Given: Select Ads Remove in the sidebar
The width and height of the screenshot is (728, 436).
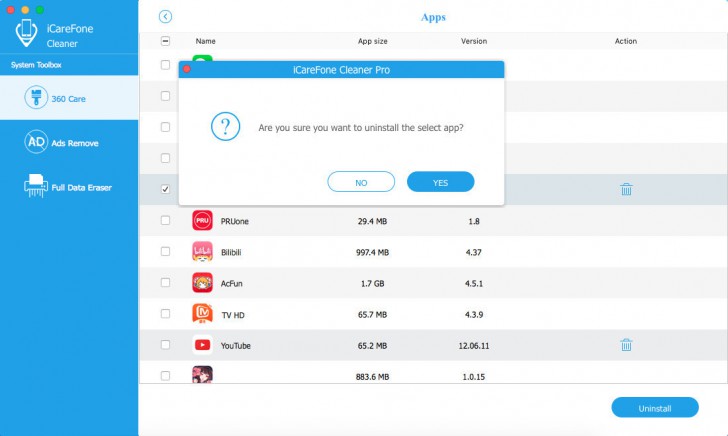Looking at the screenshot, I should tap(69, 142).
